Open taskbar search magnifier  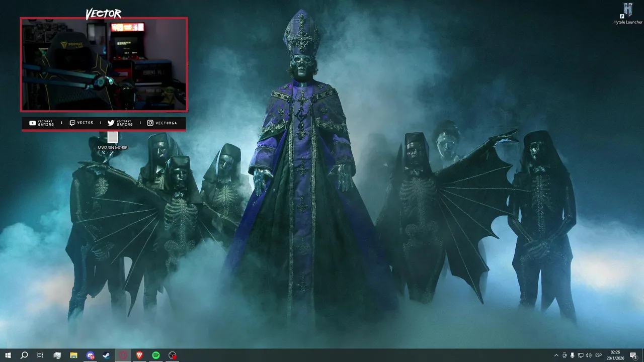(x=24, y=355)
